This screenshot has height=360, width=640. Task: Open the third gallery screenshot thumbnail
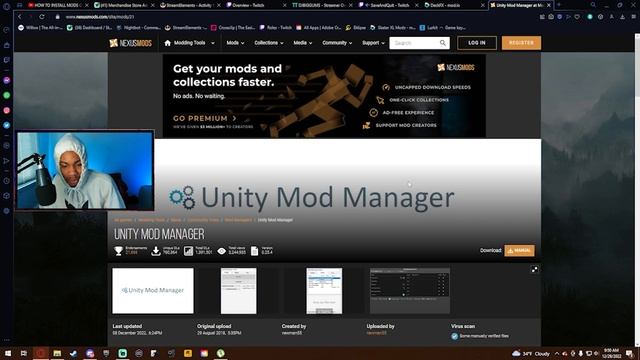[x=324, y=291]
